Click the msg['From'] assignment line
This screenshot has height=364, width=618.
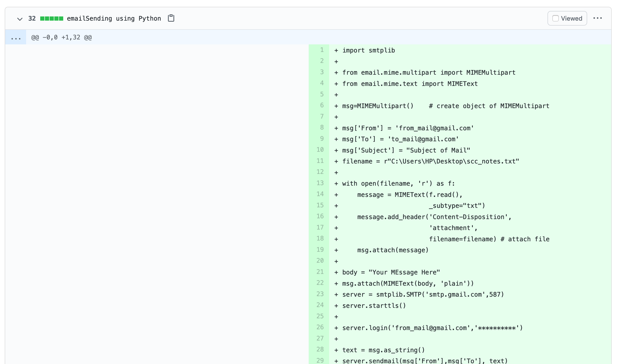tap(407, 128)
